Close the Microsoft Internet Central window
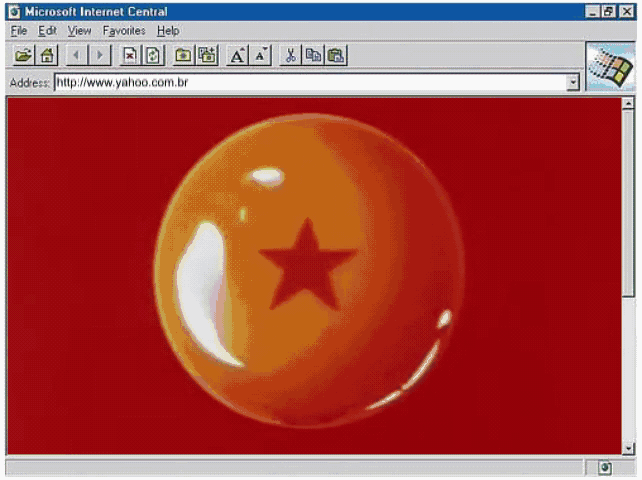Image resolution: width=642 pixels, height=480 pixels. click(626, 12)
